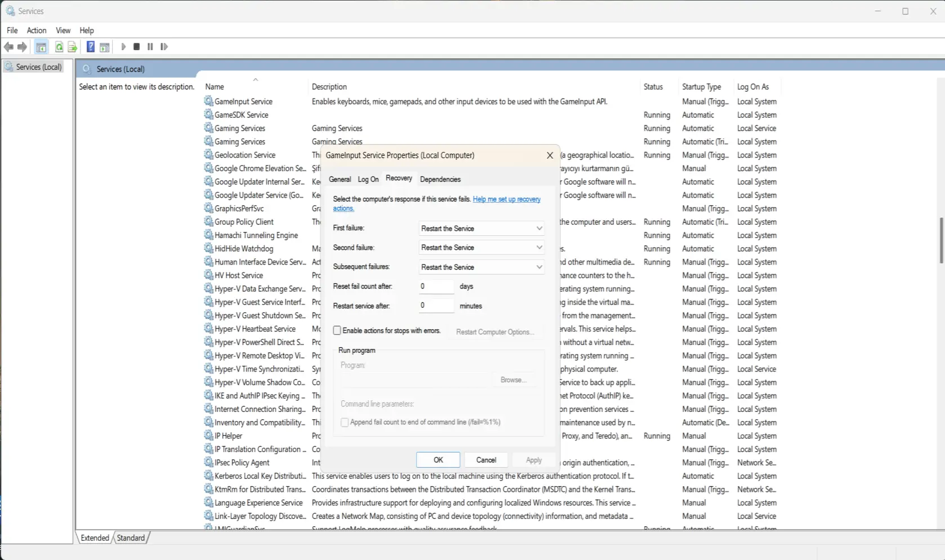Viewport: 945px width, 560px height.
Task: Select the GraphicsPerfSvc gear icon
Action: tap(208, 208)
